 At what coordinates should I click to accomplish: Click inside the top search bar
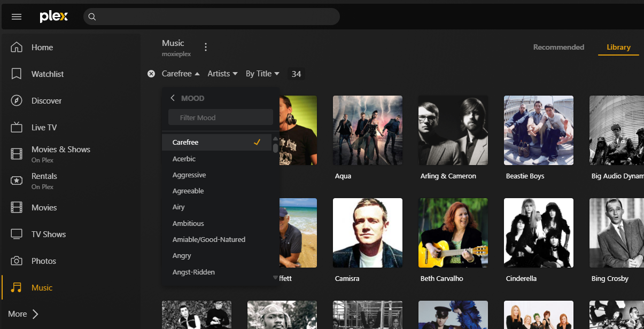212,17
